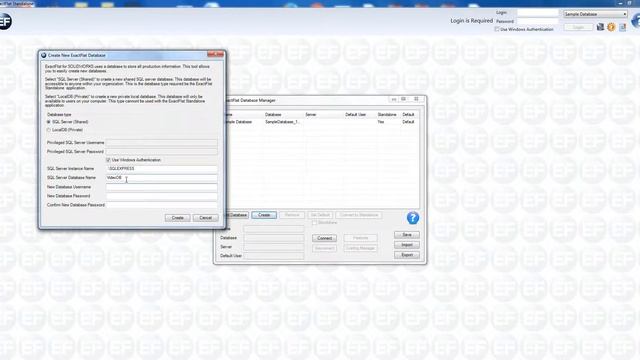This screenshot has width=640, height=360.
Task: Click Cancel button in new database dialog
Action: point(205,218)
